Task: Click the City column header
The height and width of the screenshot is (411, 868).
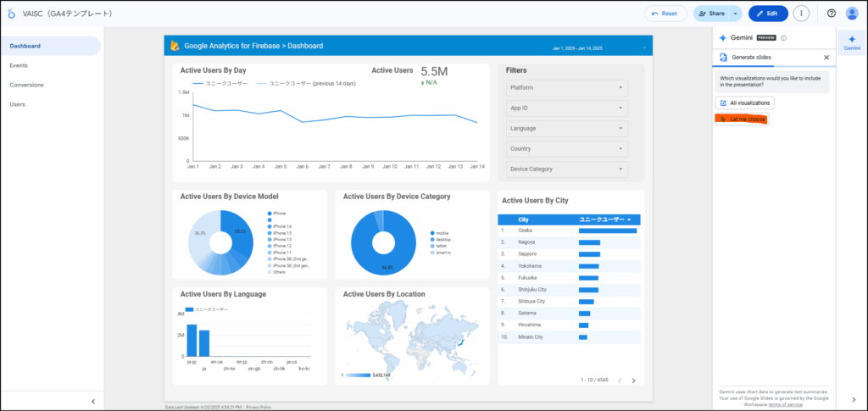Action: tap(523, 219)
